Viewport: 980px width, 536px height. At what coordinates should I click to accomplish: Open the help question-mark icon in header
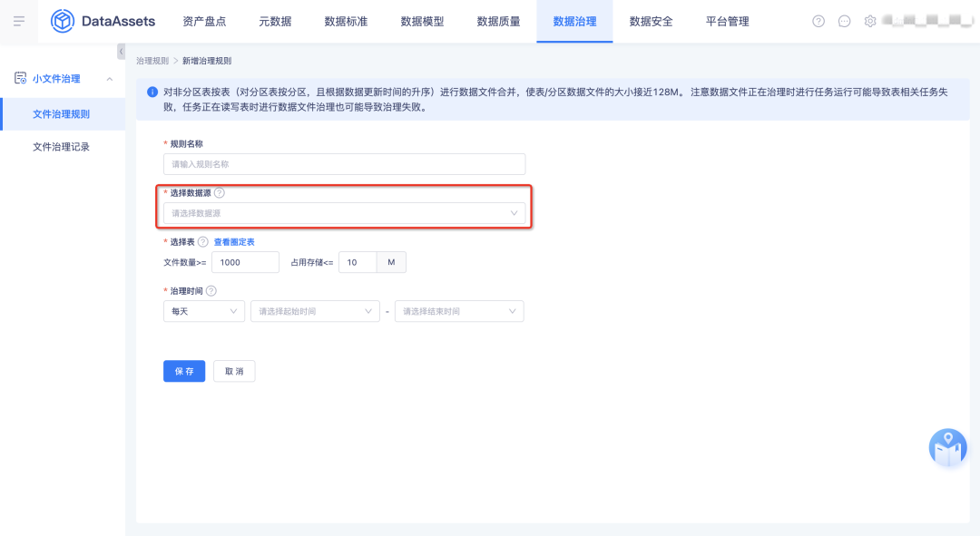(818, 21)
